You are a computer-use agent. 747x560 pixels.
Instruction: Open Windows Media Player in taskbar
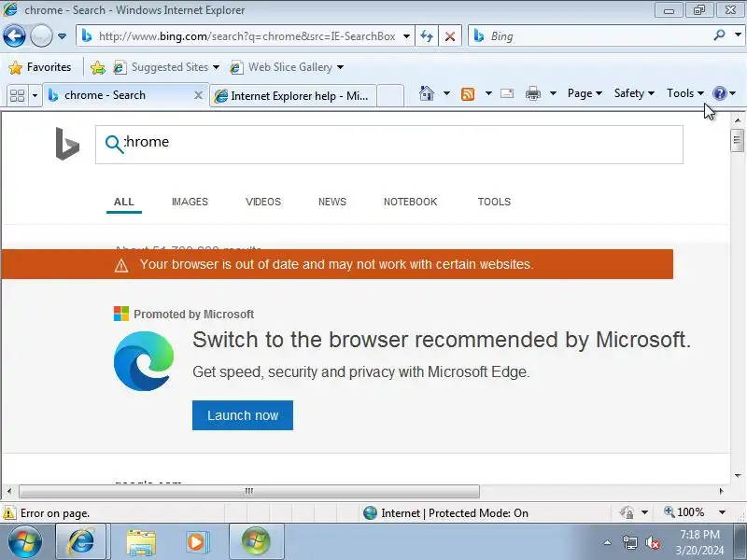(196, 542)
